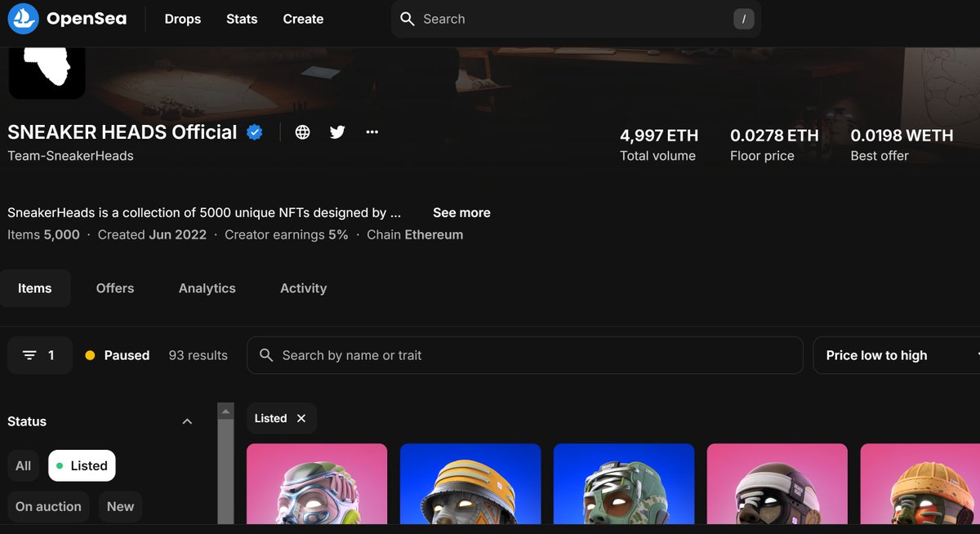The image size is (980, 534).
Task: Open the Create menu item
Action: tap(303, 19)
